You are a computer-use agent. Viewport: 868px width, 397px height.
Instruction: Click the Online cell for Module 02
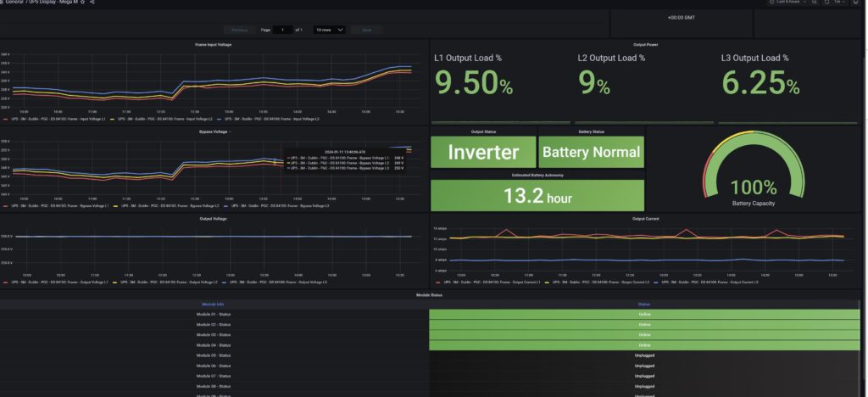644,324
